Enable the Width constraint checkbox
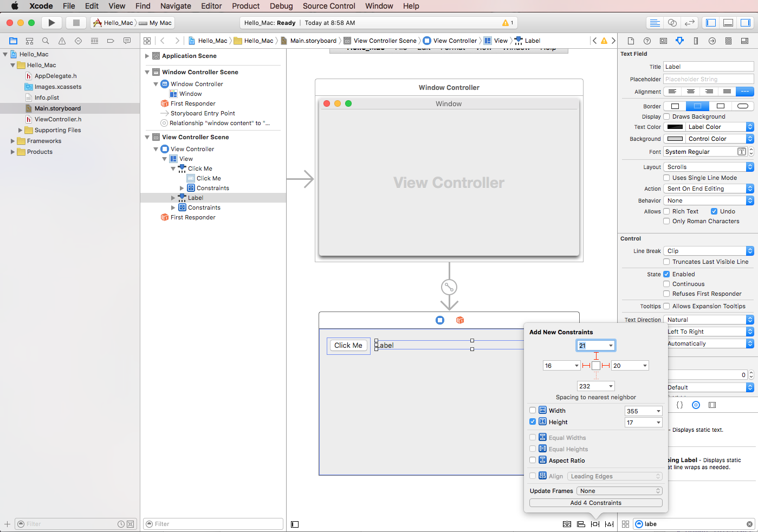This screenshot has height=532, width=758. 533,410
